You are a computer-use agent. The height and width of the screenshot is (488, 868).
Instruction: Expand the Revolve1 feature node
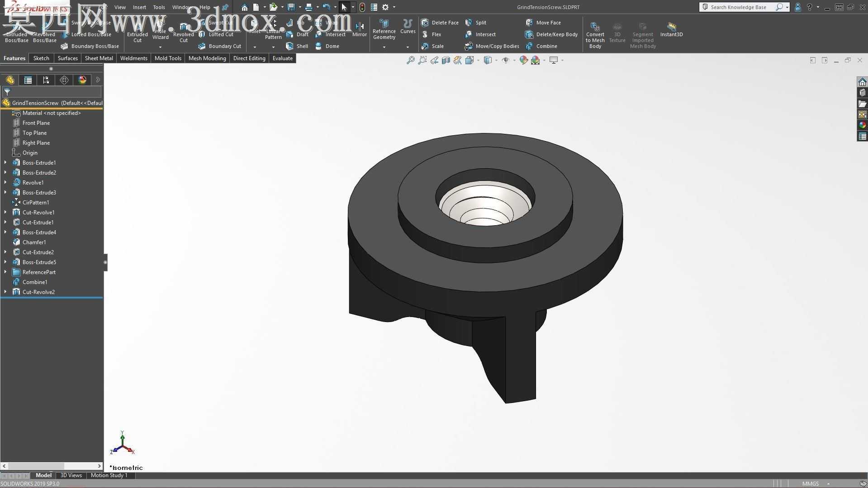point(5,182)
